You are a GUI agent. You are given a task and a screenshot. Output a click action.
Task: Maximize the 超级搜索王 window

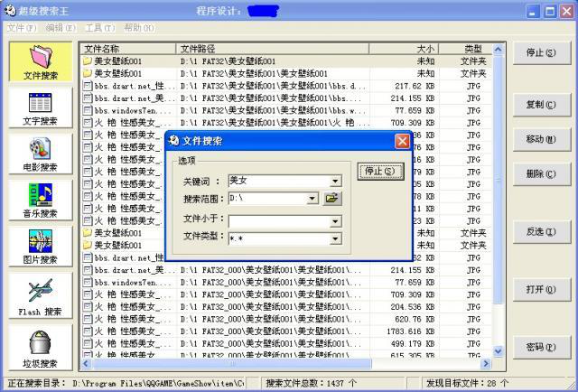point(550,12)
